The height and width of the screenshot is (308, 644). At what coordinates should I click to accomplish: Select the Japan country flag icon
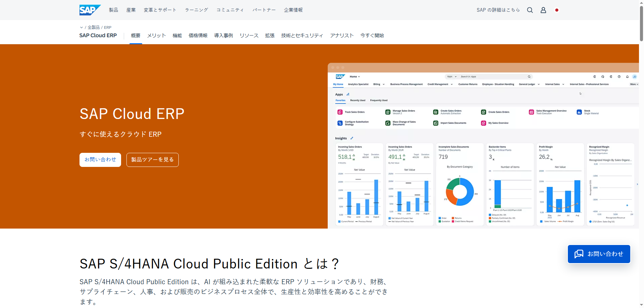(557, 10)
